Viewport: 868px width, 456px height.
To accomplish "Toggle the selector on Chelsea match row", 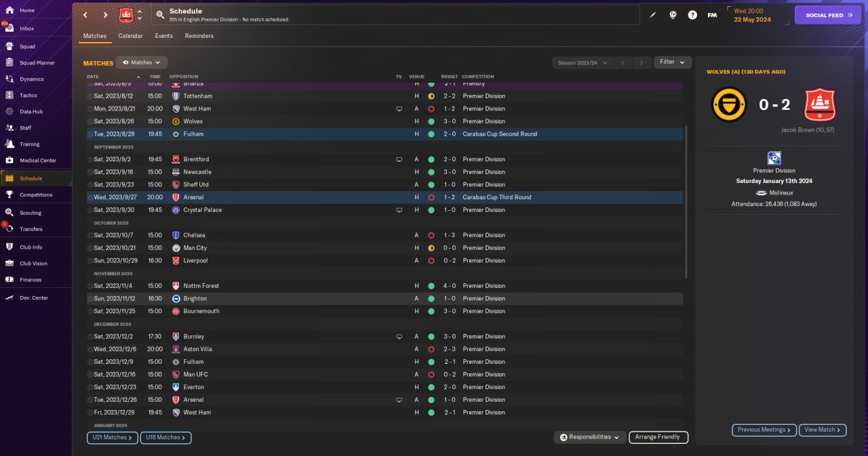I will (x=90, y=235).
